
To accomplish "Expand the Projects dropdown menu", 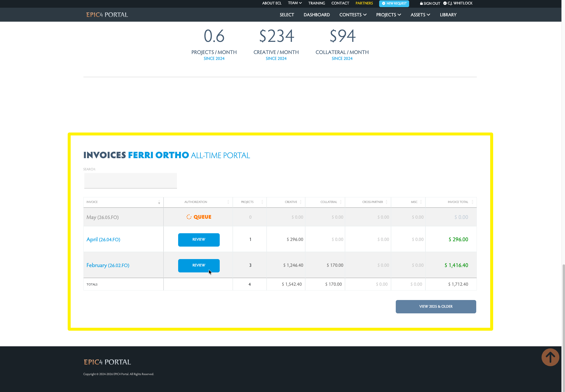I will (388, 15).
